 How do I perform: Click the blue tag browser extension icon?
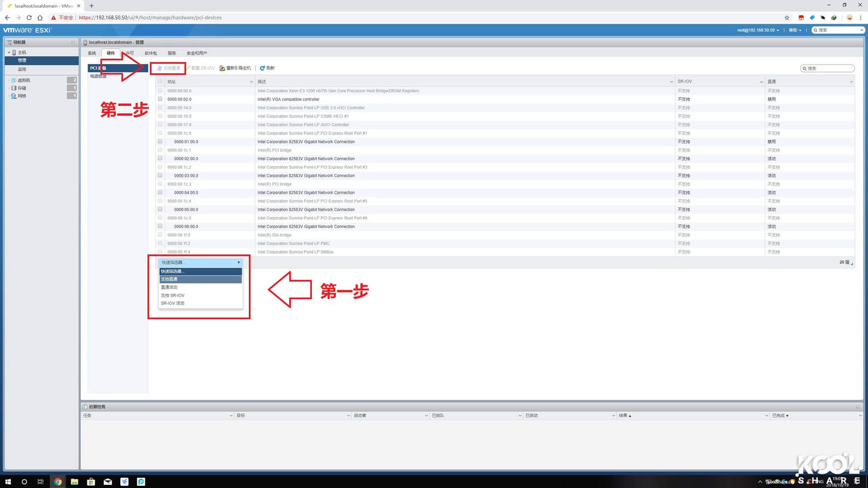[x=812, y=18]
